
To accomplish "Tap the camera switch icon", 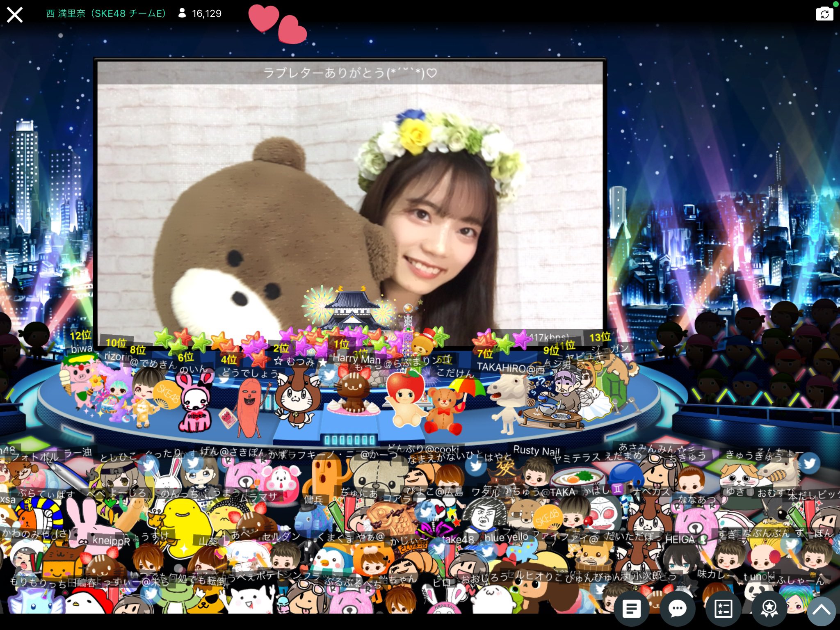I will coord(824,14).
